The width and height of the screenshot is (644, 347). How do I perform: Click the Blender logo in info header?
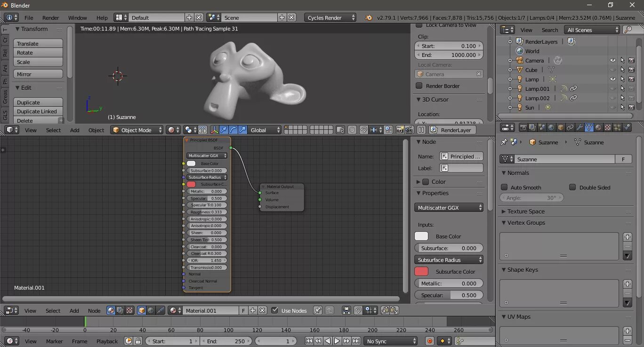369,17
